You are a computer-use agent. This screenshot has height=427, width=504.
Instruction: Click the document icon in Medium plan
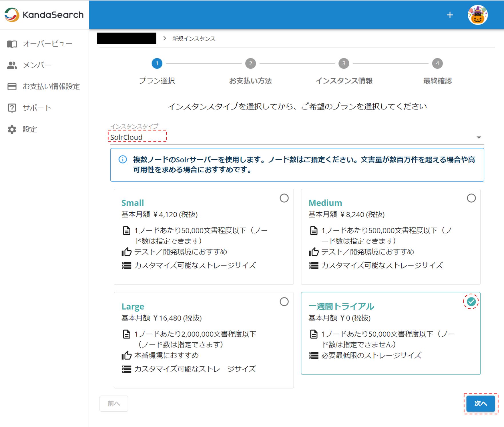tap(314, 230)
